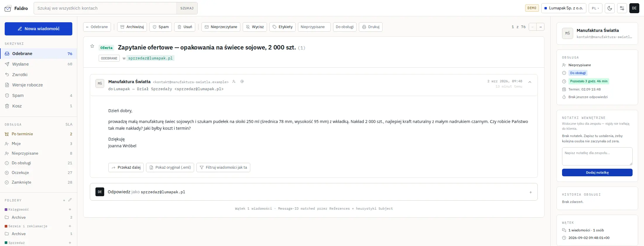Click the pencil icon to edit folders
This screenshot has width=644, height=246.
[x=70, y=200]
